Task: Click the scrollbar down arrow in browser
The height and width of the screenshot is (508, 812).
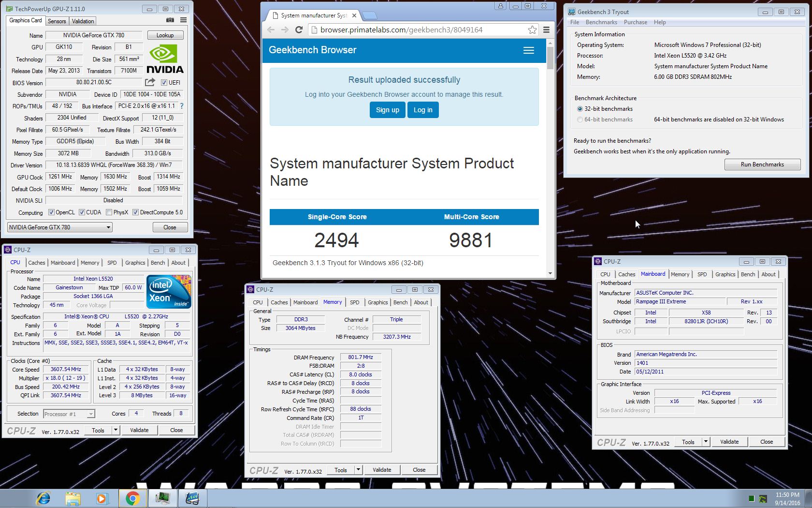Action: coord(550,273)
